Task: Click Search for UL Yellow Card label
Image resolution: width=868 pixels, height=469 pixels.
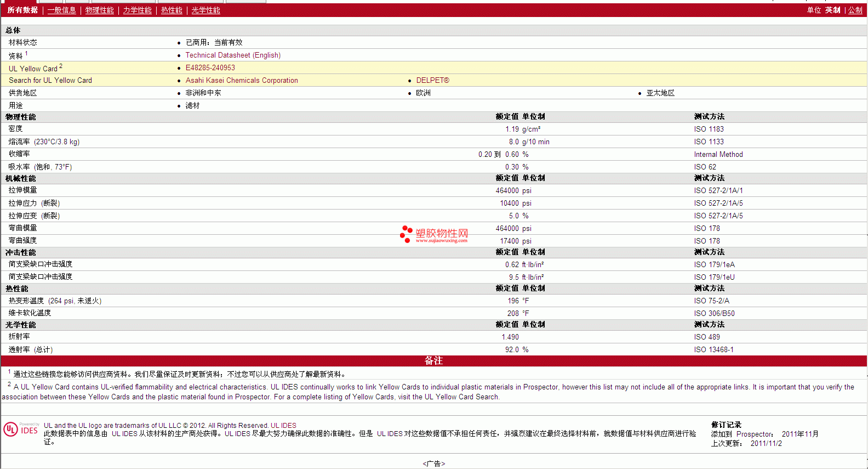Action: pyautogui.click(x=50, y=81)
